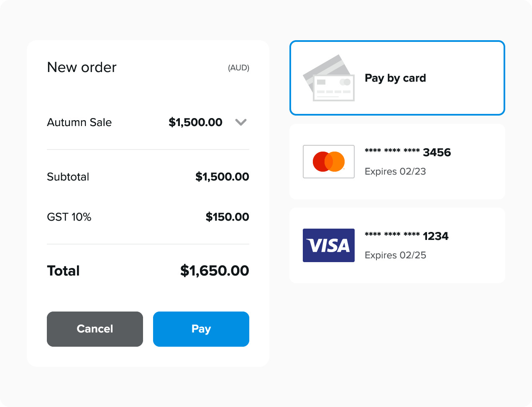Click the Autumn Sale line item

(x=79, y=122)
